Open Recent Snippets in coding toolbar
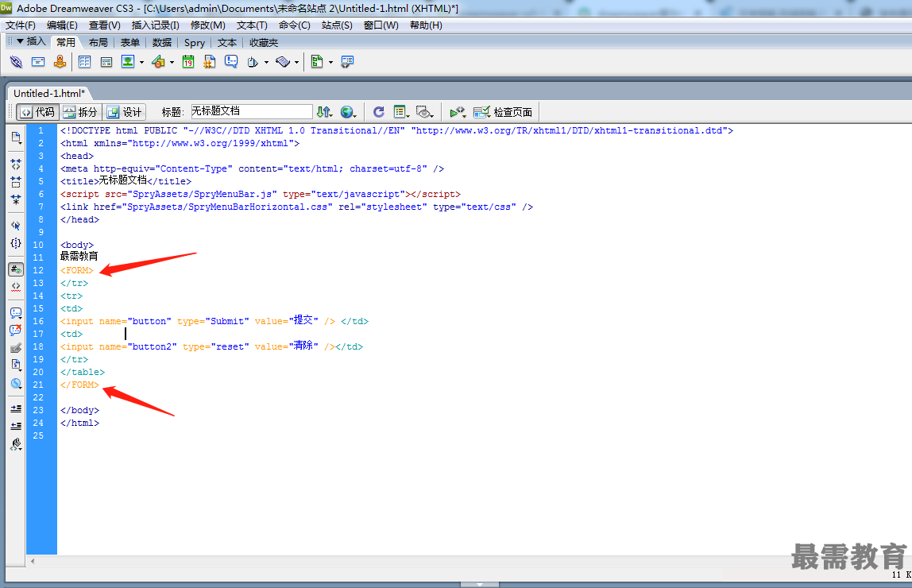Image resolution: width=912 pixels, height=588 pixels. pos(16,365)
